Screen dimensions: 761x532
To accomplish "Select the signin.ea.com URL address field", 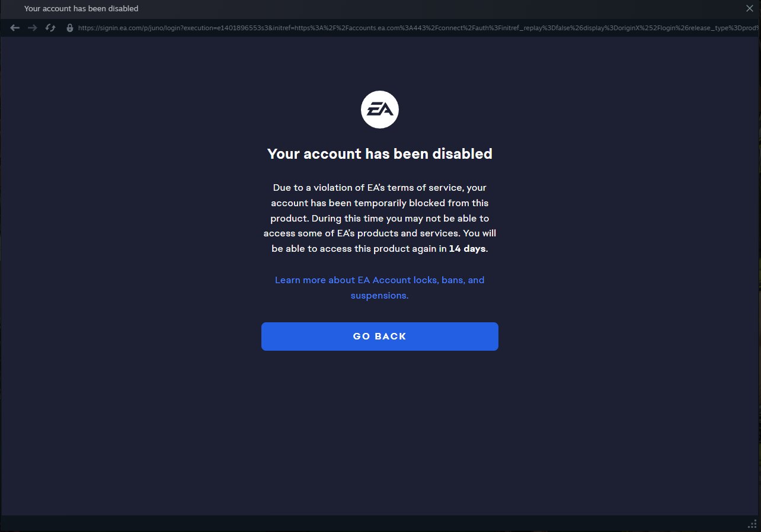I will click(x=418, y=28).
